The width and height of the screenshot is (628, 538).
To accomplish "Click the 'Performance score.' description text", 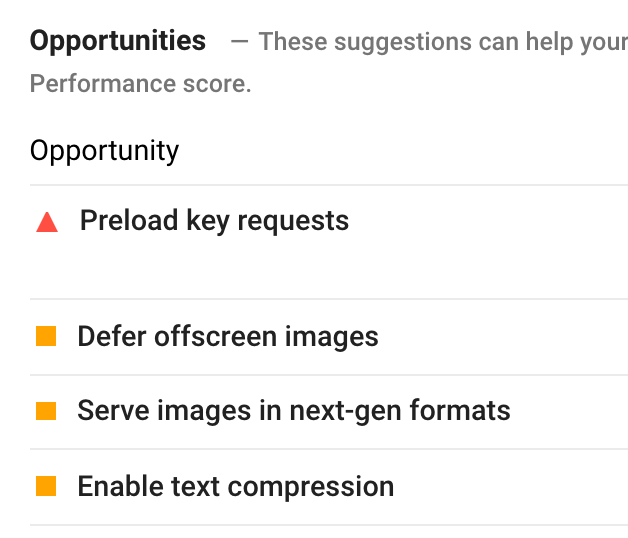I will click(140, 84).
